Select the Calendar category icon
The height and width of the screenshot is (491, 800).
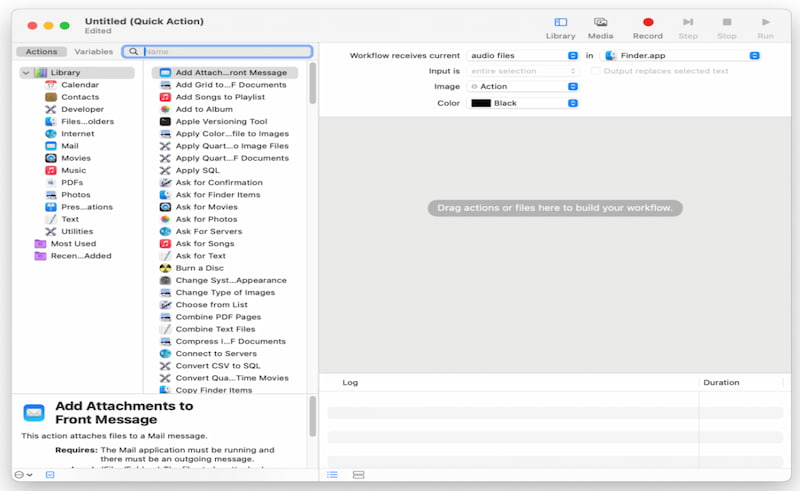pos(51,85)
